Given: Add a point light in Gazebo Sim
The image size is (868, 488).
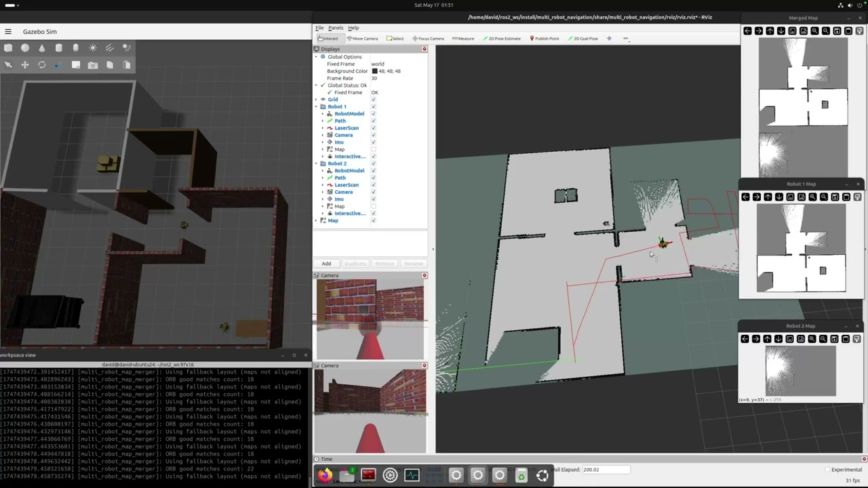Looking at the screenshot, I should (x=93, y=47).
